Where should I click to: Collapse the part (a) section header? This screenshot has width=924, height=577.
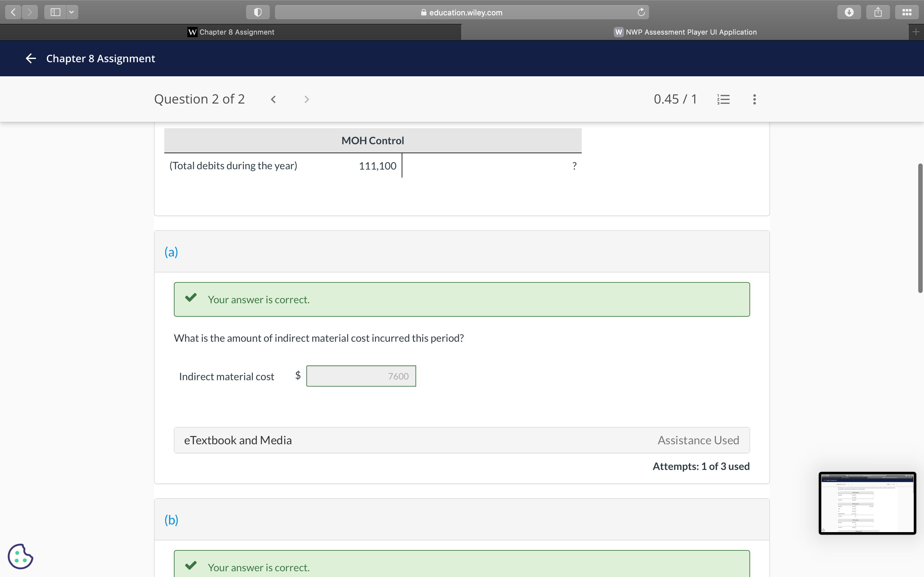coord(171,252)
